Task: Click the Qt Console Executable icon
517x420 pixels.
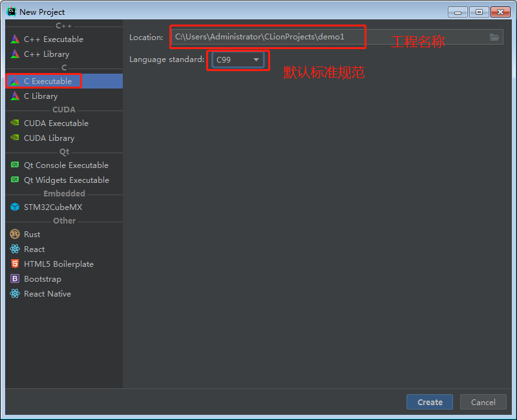Action: coord(15,165)
